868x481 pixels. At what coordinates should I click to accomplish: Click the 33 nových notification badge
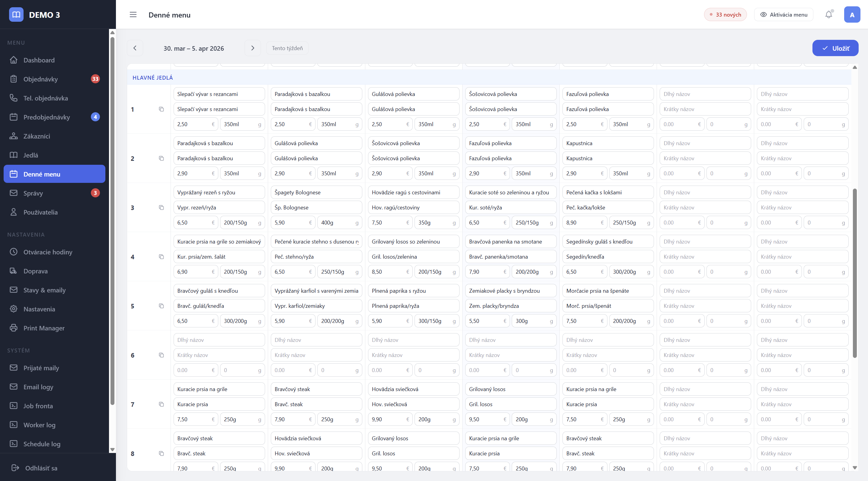(725, 14)
